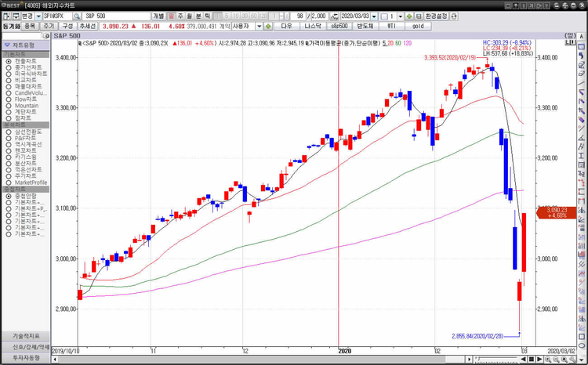Click the 구성 button
This screenshot has width=588, height=365.
tap(67, 26)
